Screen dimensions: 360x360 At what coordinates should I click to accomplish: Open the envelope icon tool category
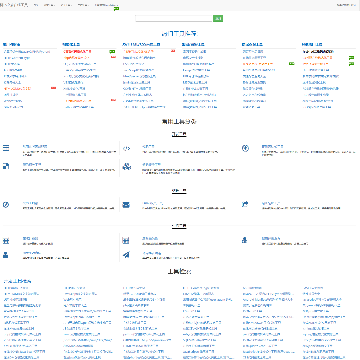tap(126, 205)
